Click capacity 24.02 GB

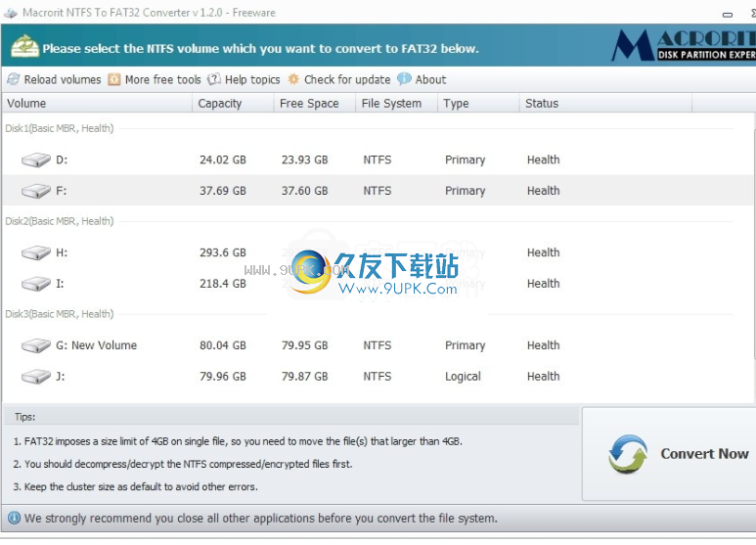223,159
